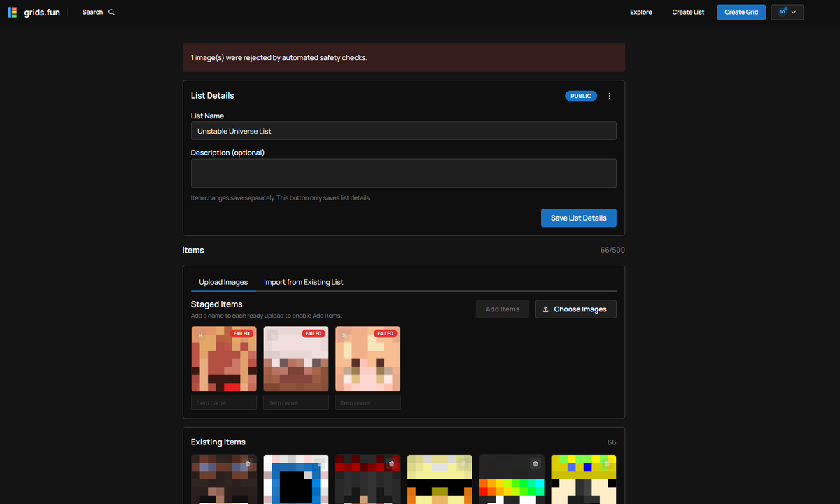Click the grids.fun site name

point(42,13)
